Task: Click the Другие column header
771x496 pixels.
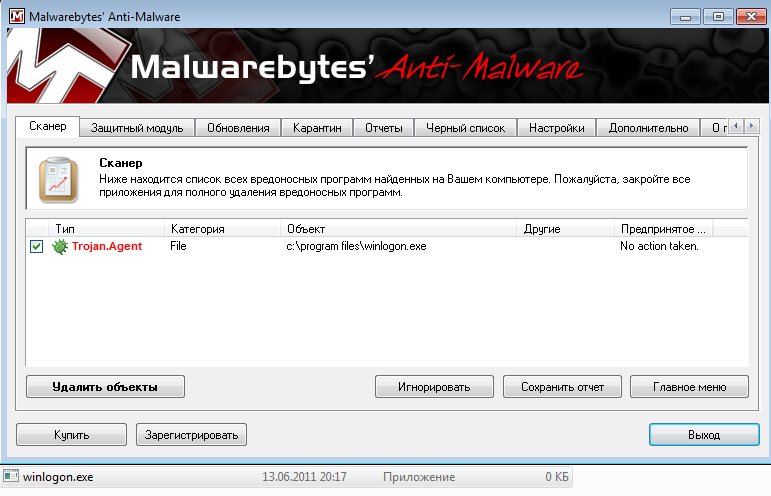Action: pos(565,229)
